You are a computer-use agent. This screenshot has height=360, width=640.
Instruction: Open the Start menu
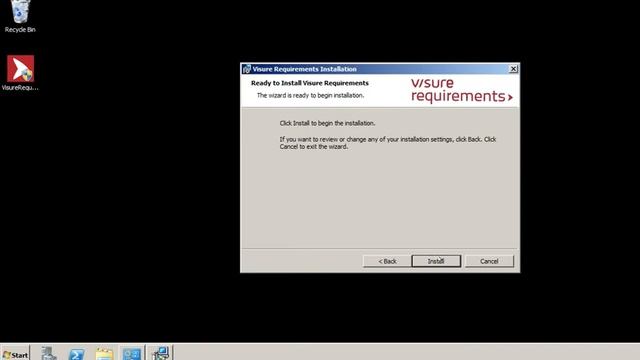16,354
